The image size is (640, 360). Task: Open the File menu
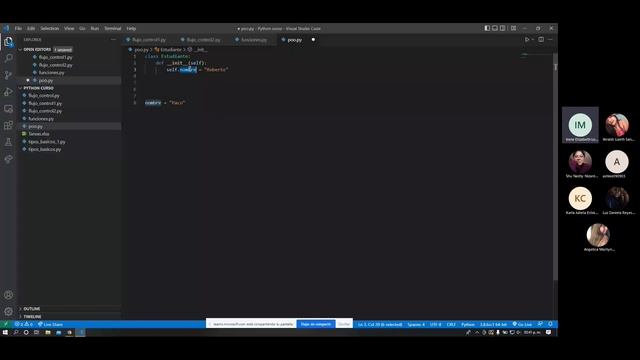point(18,28)
